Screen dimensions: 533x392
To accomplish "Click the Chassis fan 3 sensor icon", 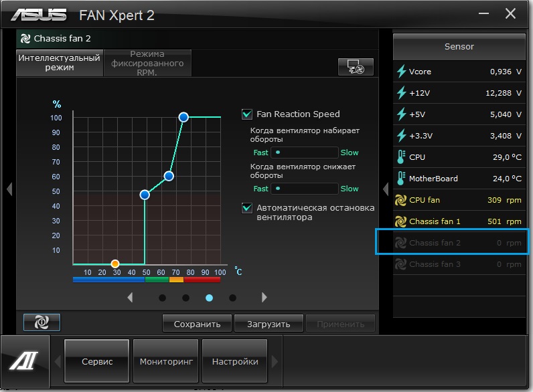I will [401, 264].
